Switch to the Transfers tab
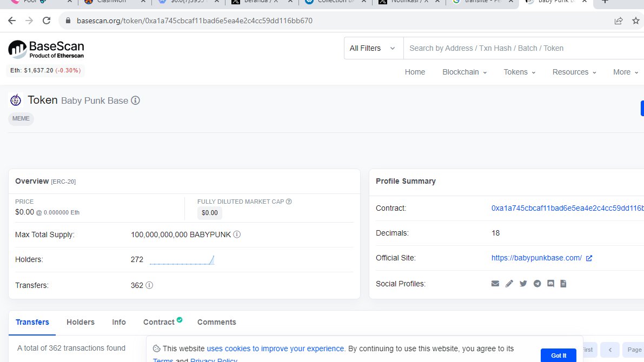 coord(32,322)
